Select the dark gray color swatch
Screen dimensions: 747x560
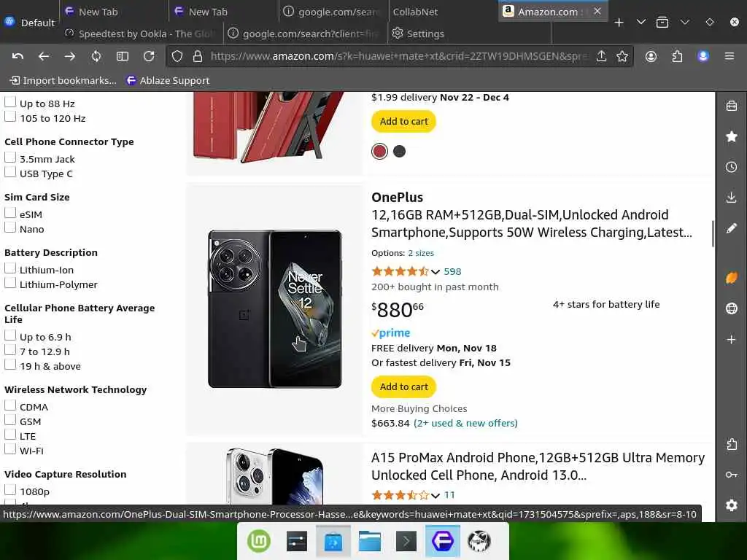[399, 152]
